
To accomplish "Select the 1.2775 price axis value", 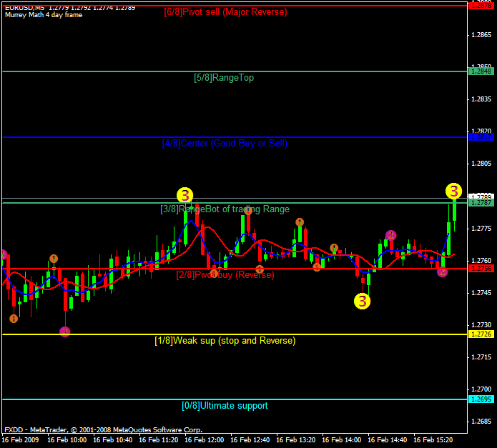I will click(481, 228).
